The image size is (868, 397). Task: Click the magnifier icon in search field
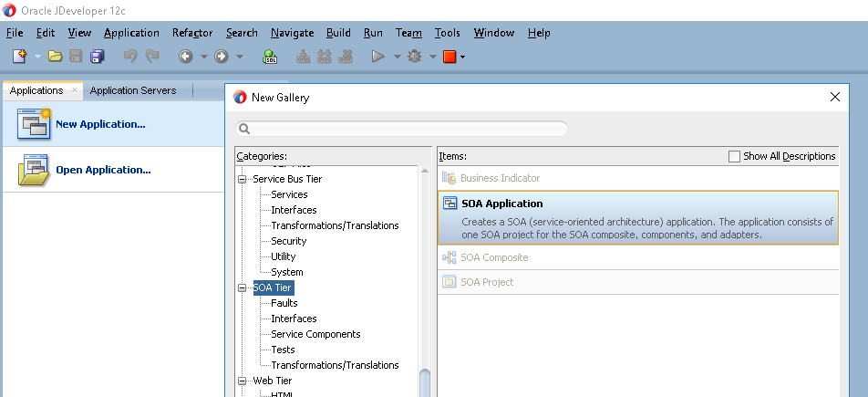pos(244,130)
